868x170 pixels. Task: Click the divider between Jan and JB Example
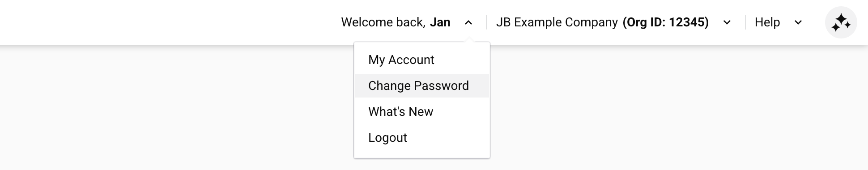(x=487, y=22)
